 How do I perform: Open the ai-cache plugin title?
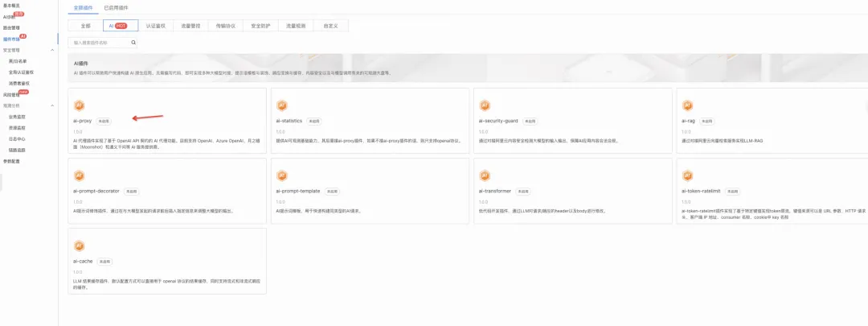pyautogui.click(x=83, y=261)
